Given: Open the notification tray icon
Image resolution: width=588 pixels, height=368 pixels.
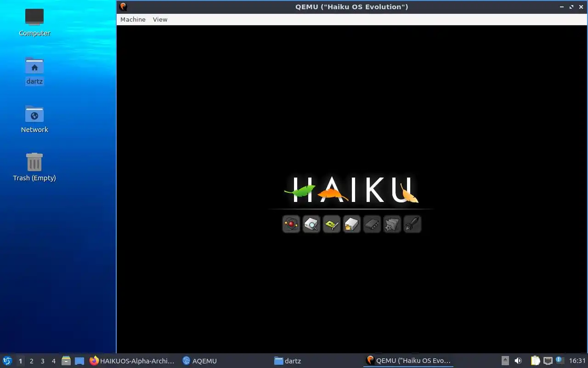Looking at the screenshot, I should tap(560, 360).
